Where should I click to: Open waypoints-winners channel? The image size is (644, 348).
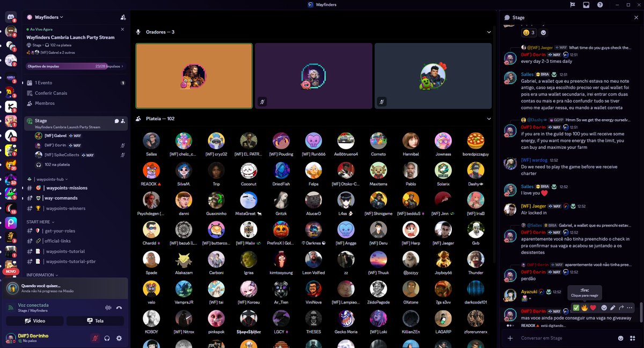pos(76,208)
